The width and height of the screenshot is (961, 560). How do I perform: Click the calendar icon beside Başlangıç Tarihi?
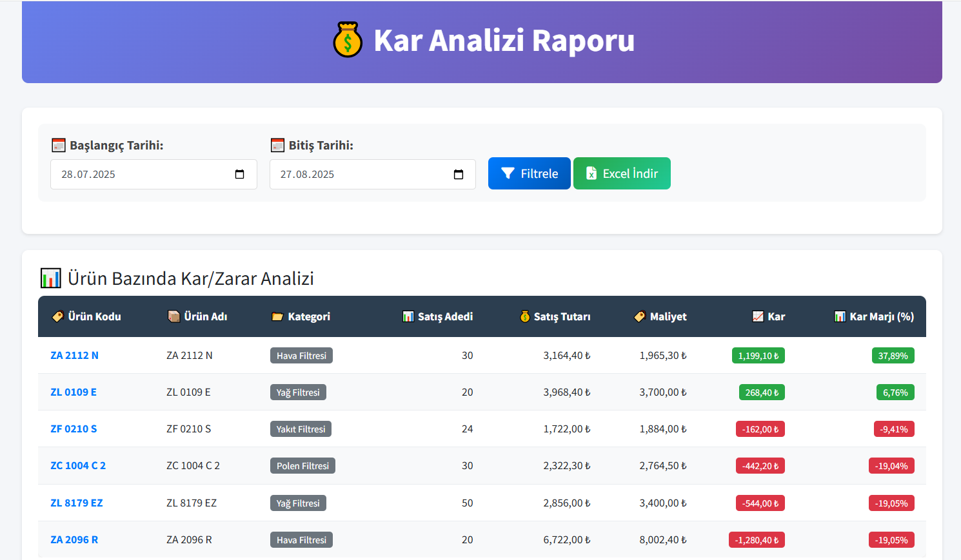59,144
